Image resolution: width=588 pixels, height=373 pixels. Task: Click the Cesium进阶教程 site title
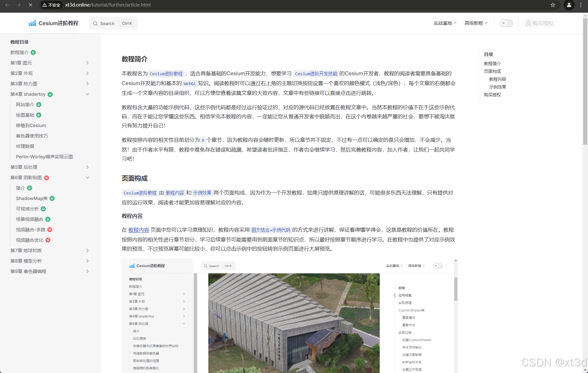point(59,23)
